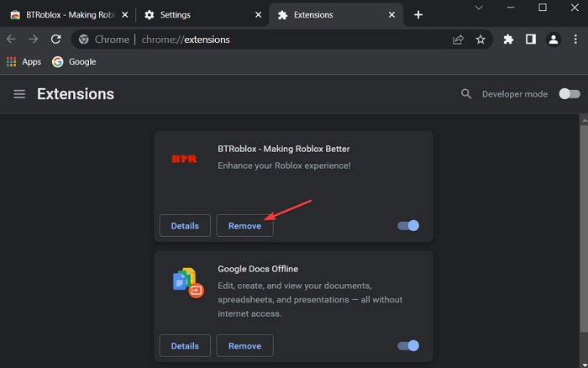588x368 pixels.
Task: Open the Extensions hamburger main menu
Action: pos(19,94)
